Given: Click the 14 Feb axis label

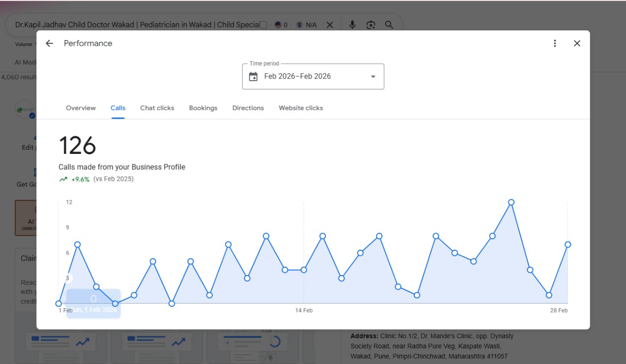Looking at the screenshot, I should click(x=304, y=311).
